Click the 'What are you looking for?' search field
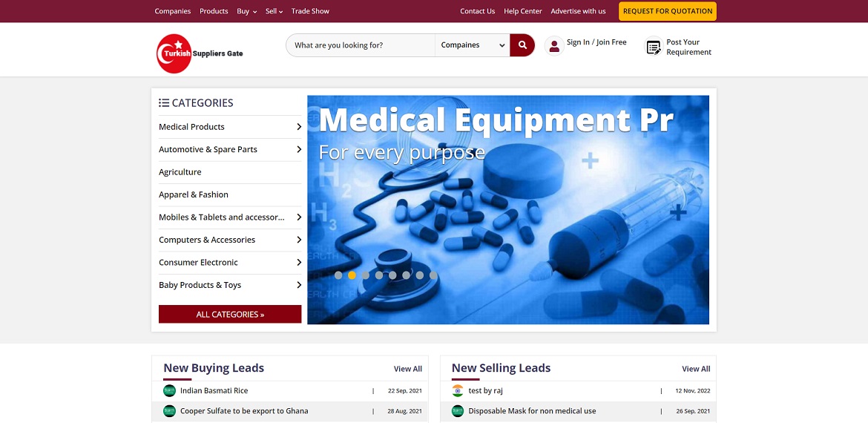 (x=361, y=45)
